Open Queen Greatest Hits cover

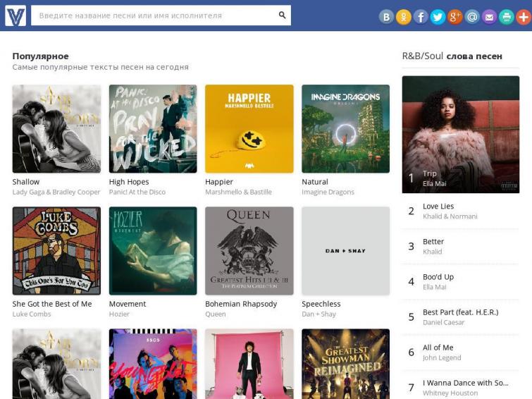coord(249,250)
